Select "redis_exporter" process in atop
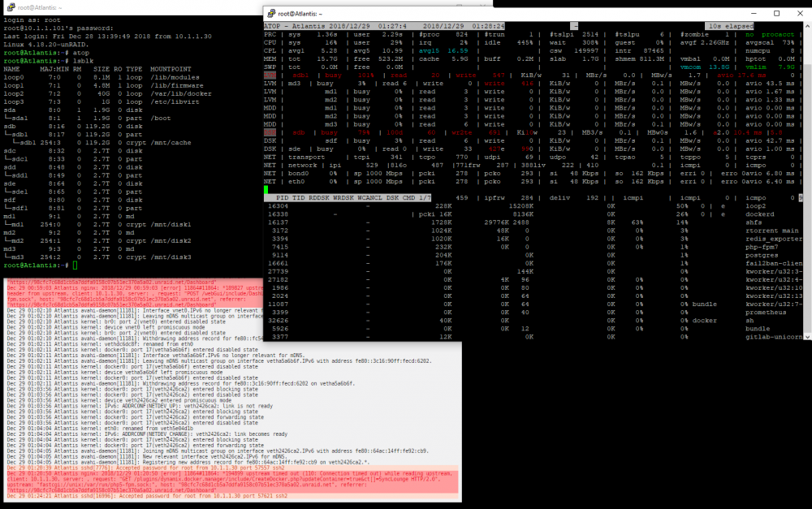 click(x=774, y=239)
